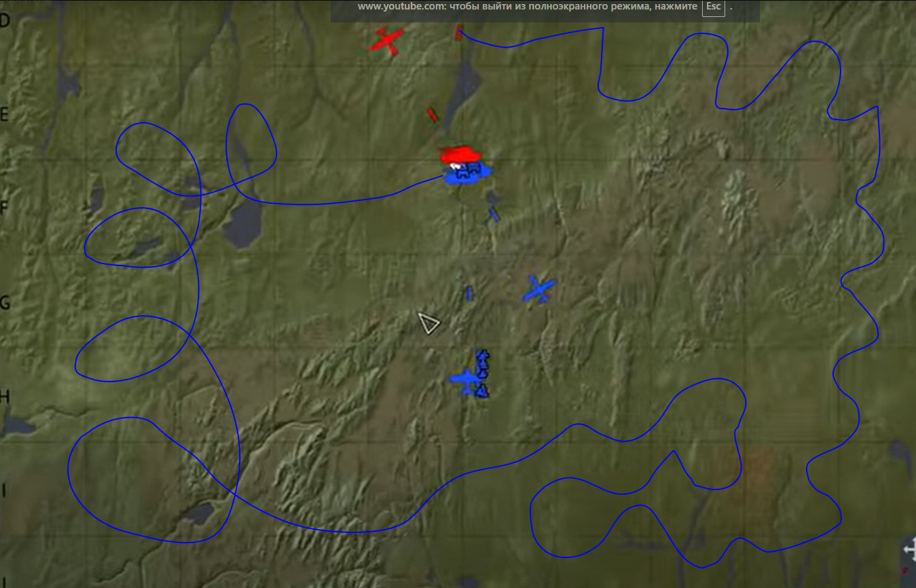Select the blue aircraft beside ground units

[465, 380]
